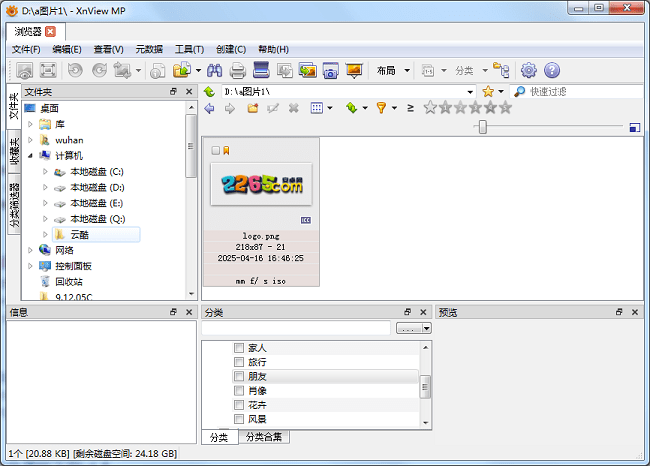Image resolution: width=650 pixels, height=466 pixels.
Task: Rotate image clockwise
Action: coord(99,70)
